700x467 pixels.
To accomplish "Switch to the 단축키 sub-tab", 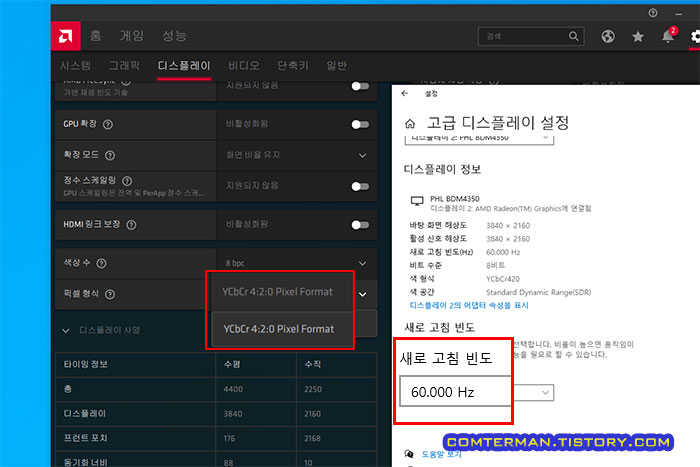I will [x=293, y=66].
